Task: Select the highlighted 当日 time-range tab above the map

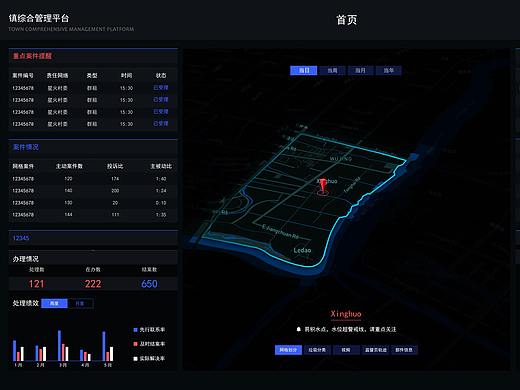Action: pos(303,71)
